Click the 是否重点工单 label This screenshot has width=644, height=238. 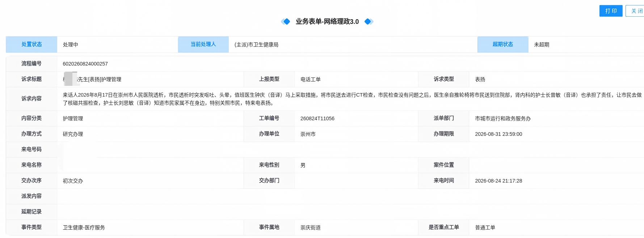[444, 227]
